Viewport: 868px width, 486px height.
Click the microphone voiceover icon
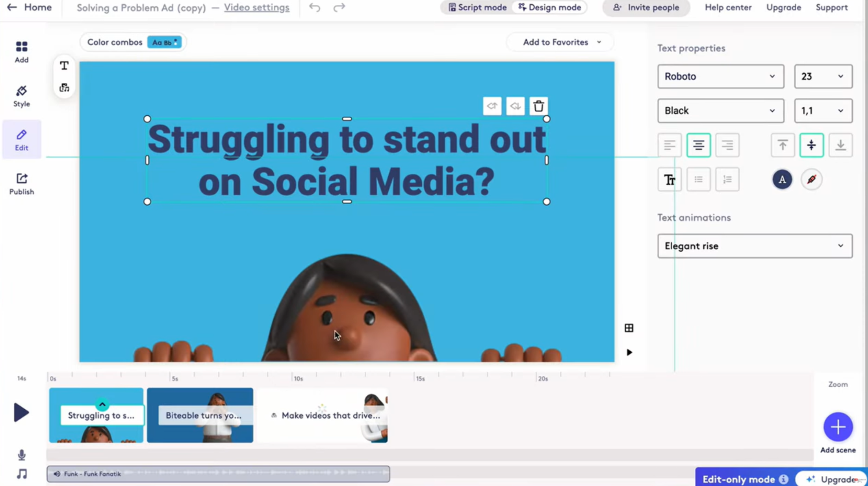coord(22,455)
